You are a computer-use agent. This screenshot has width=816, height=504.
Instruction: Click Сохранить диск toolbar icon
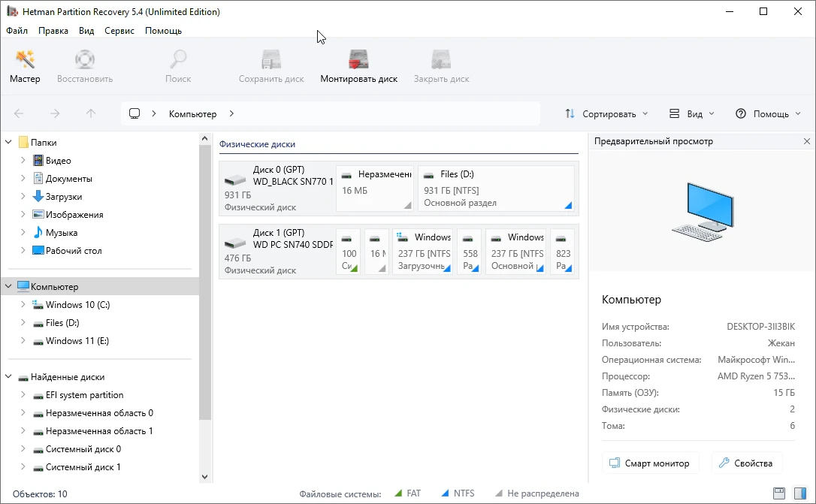pos(271,66)
